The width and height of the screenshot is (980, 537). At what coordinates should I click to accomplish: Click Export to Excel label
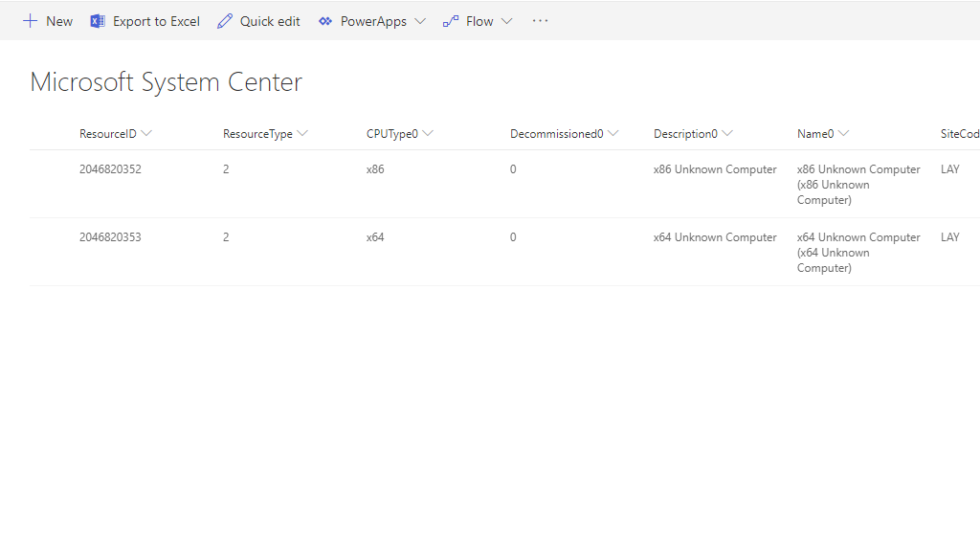pos(156,21)
